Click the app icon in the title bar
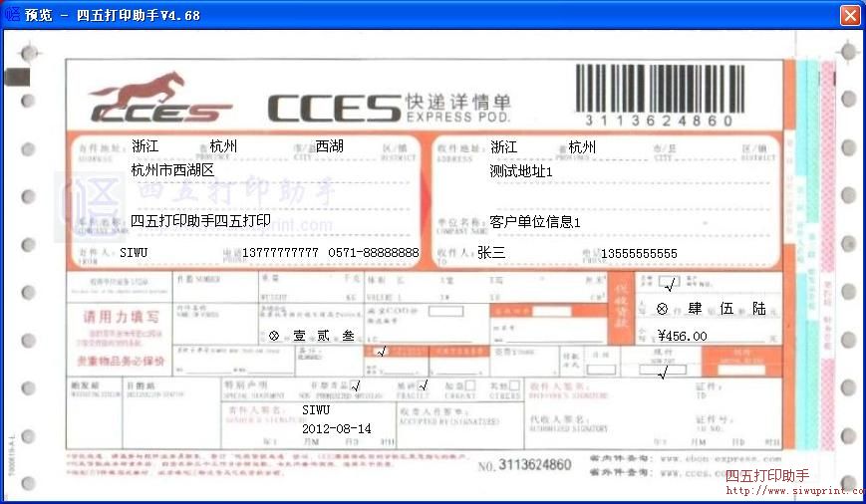This screenshot has height=504, width=866. point(12,14)
